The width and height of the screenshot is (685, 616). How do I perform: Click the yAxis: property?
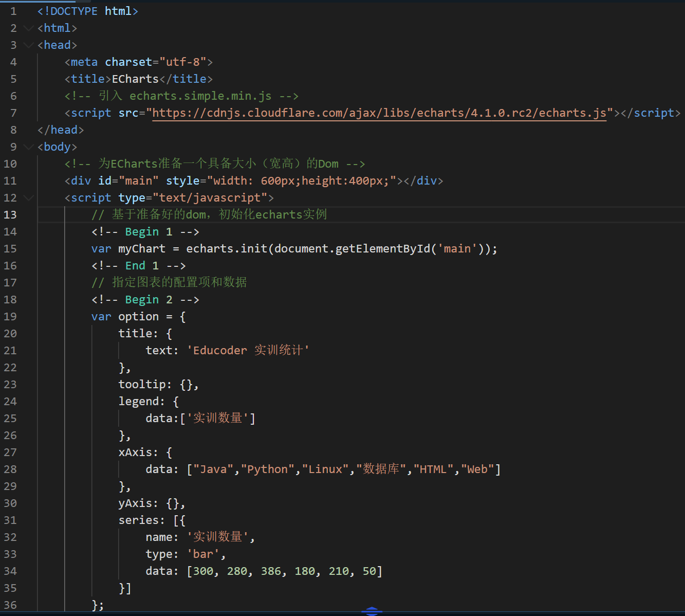tap(138, 503)
